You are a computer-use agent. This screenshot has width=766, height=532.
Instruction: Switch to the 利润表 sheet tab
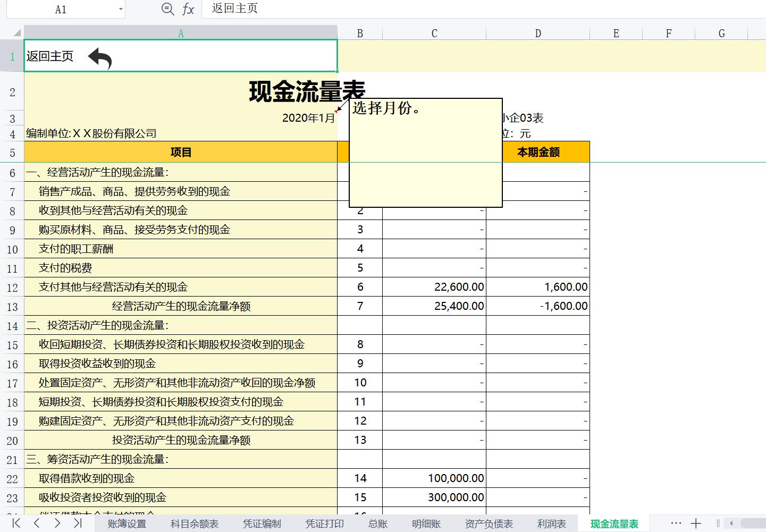click(x=551, y=523)
